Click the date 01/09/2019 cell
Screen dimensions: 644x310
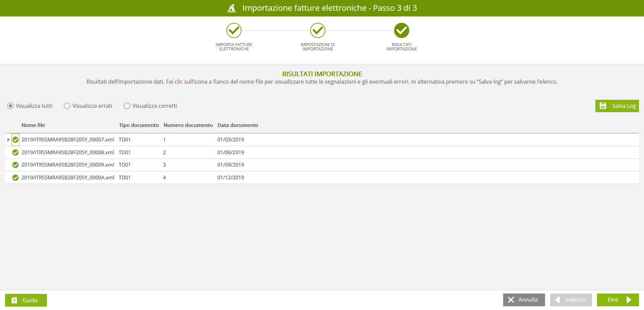(x=231, y=165)
